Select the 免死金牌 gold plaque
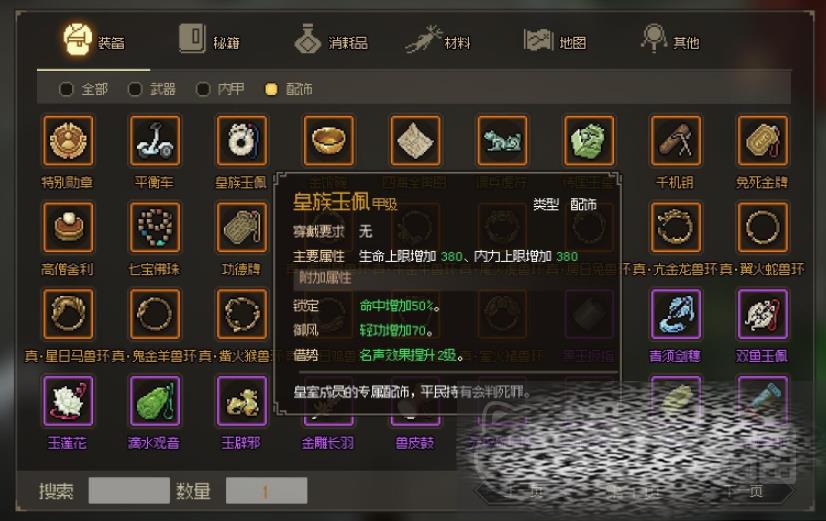The height and width of the screenshot is (521, 826). (762, 141)
